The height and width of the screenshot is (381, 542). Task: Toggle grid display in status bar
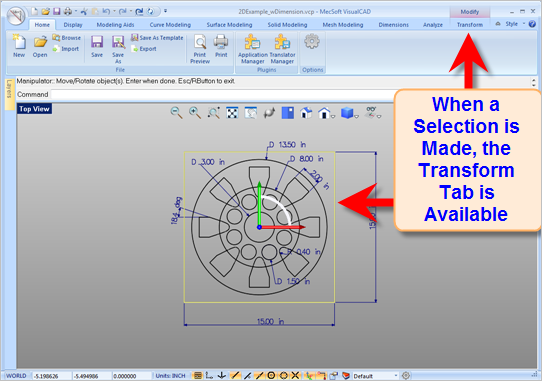click(197, 375)
